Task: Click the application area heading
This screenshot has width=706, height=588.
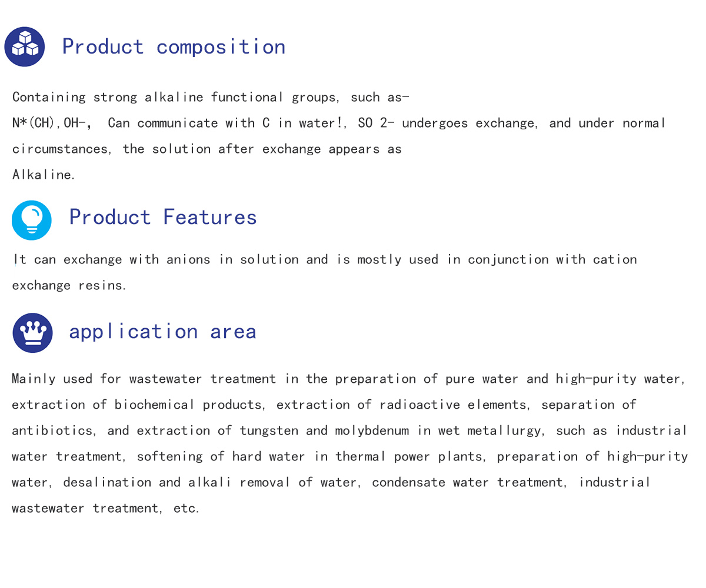Action: 162,331
